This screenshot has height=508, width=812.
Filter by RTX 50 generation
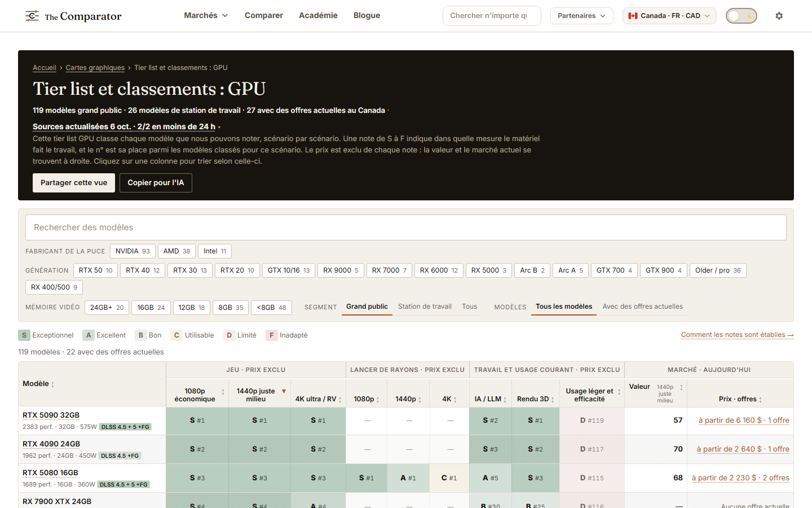(x=95, y=270)
